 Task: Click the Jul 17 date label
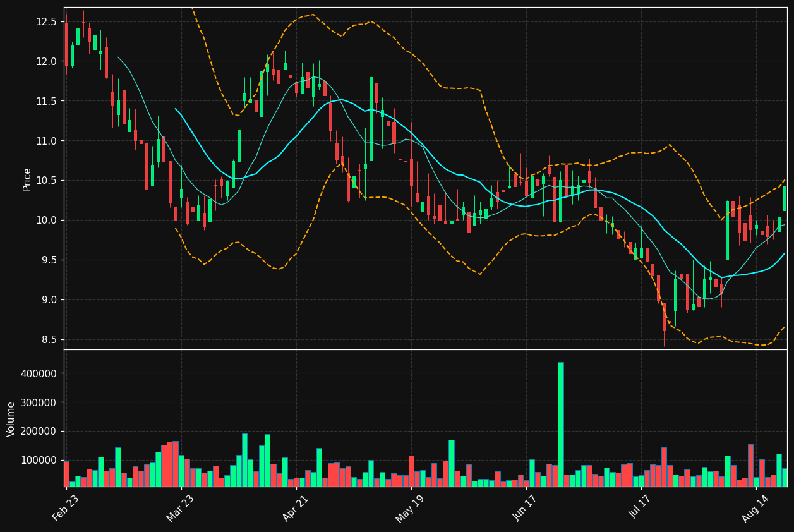click(641, 507)
